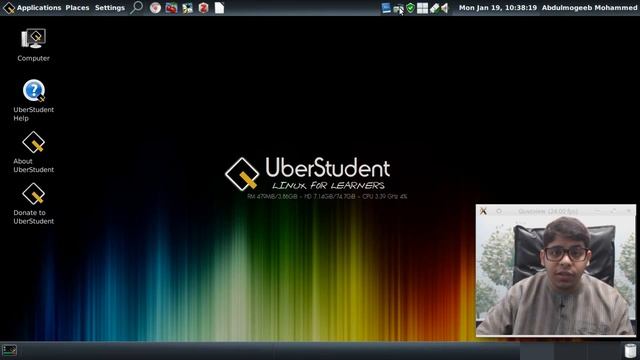Launch the red Z application icon
The height and width of the screenshot is (360, 640).
[x=203, y=8]
